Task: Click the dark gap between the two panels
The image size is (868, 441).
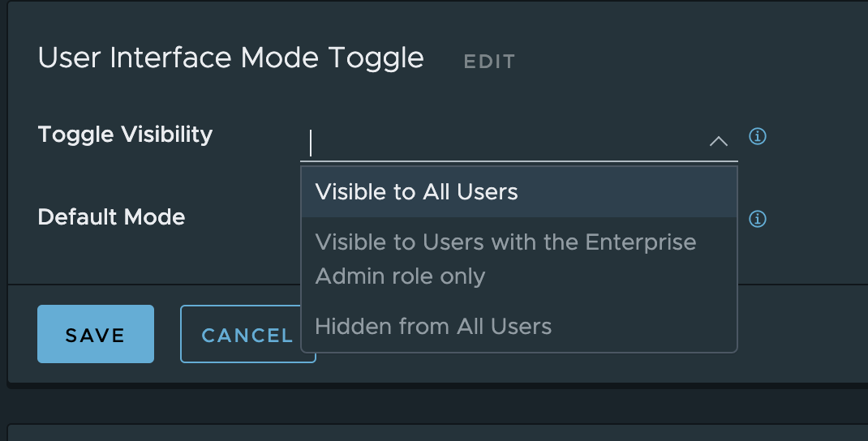Action: click(438, 403)
